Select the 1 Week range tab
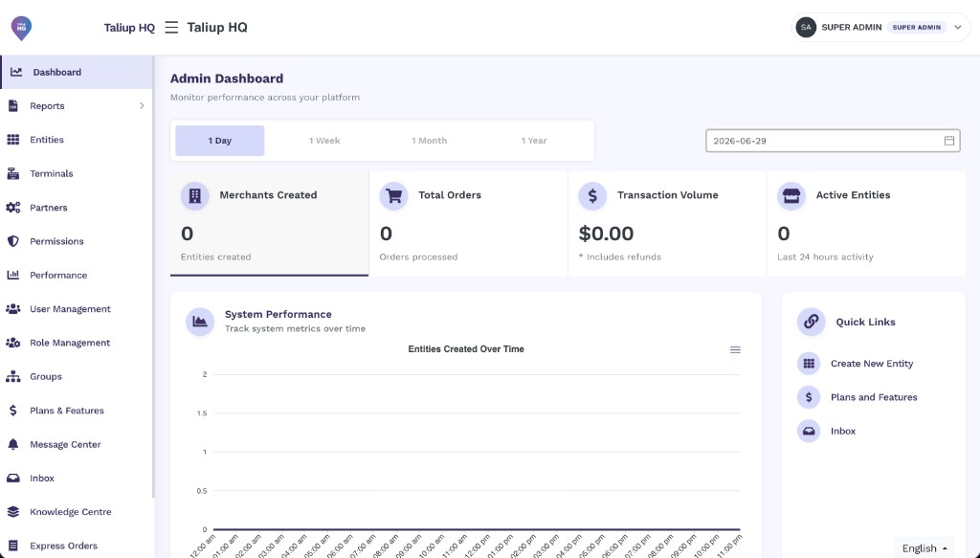The image size is (980, 558). click(324, 141)
